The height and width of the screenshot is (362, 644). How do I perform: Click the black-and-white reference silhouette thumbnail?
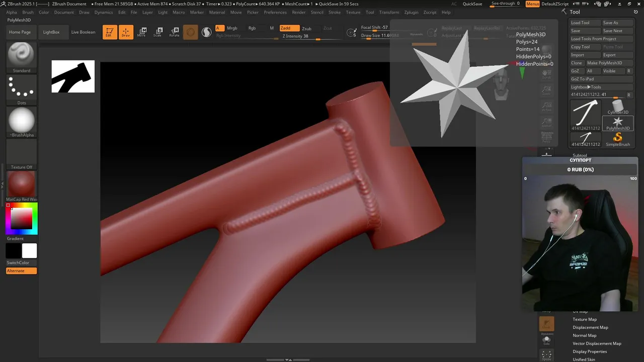click(x=73, y=76)
